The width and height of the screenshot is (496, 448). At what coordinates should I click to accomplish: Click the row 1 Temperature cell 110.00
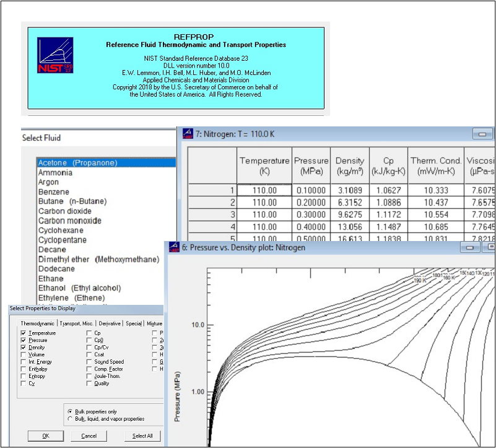pos(264,190)
